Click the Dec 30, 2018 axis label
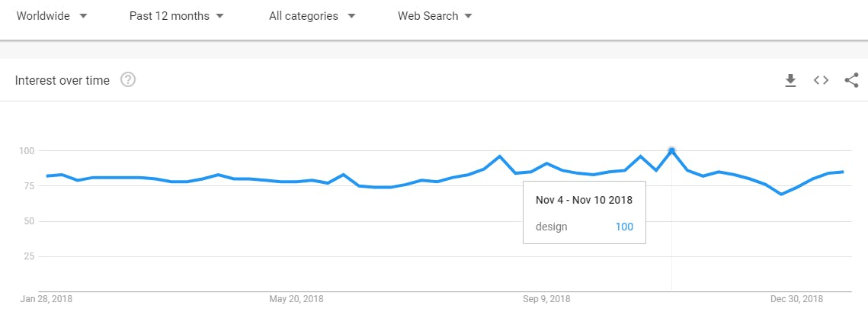The image size is (868, 309). point(796,299)
